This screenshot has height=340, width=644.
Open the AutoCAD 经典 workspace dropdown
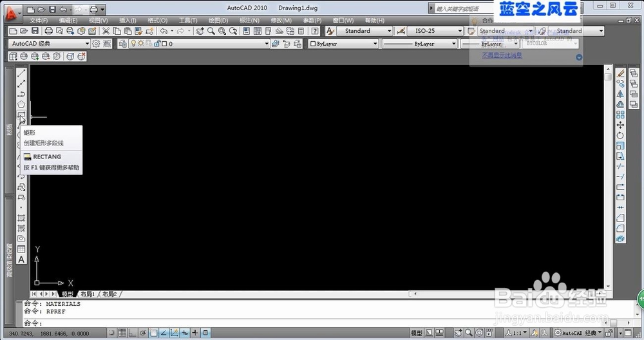click(50, 44)
